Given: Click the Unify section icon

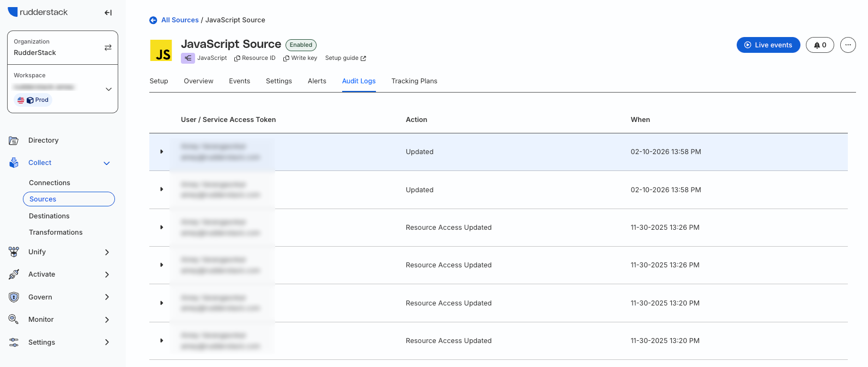Looking at the screenshot, I should (14, 252).
